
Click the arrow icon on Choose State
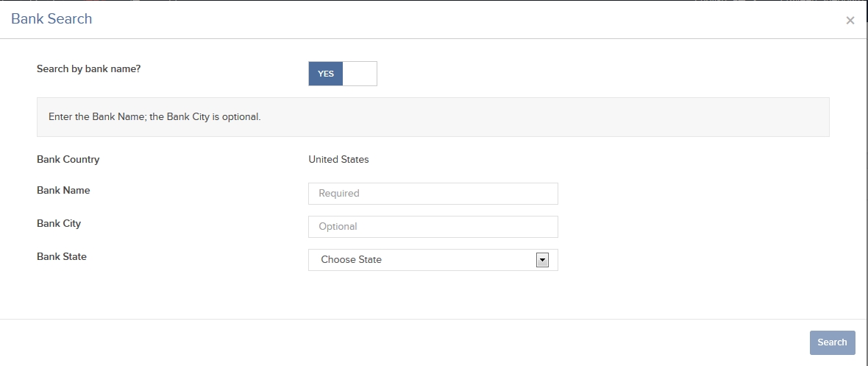pyautogui.click(x=542, y=260)
